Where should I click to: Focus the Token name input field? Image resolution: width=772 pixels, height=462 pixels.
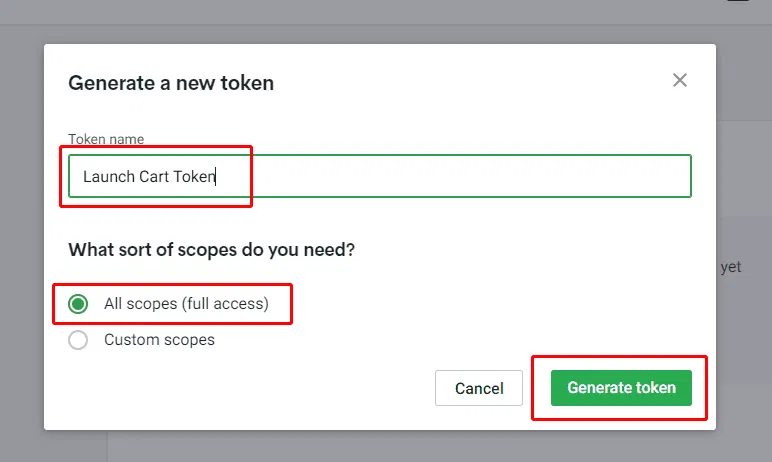pos(380,176)
